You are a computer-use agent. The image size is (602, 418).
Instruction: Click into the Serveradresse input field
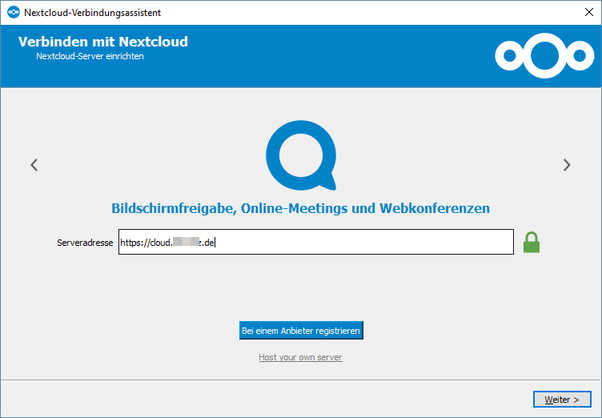pos(360,242)
